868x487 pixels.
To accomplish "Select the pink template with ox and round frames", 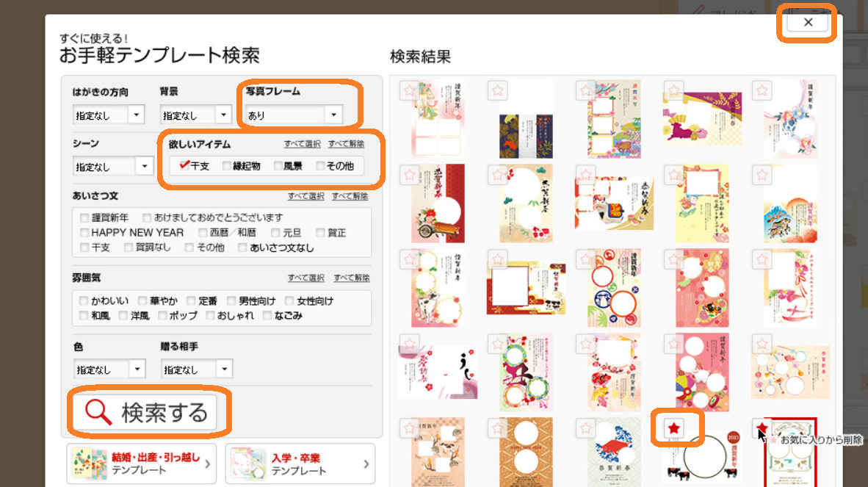I will point(438,288).
